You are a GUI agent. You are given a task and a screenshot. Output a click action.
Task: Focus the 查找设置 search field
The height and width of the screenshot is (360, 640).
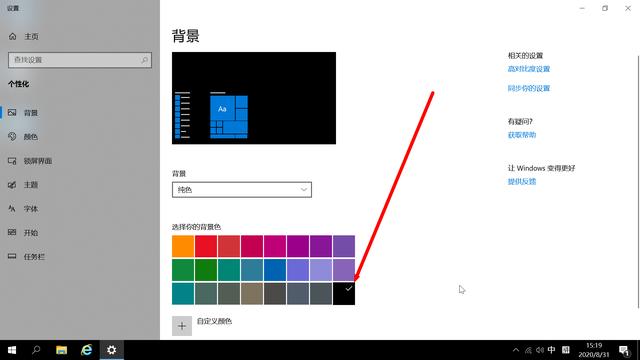coord(80,60)
